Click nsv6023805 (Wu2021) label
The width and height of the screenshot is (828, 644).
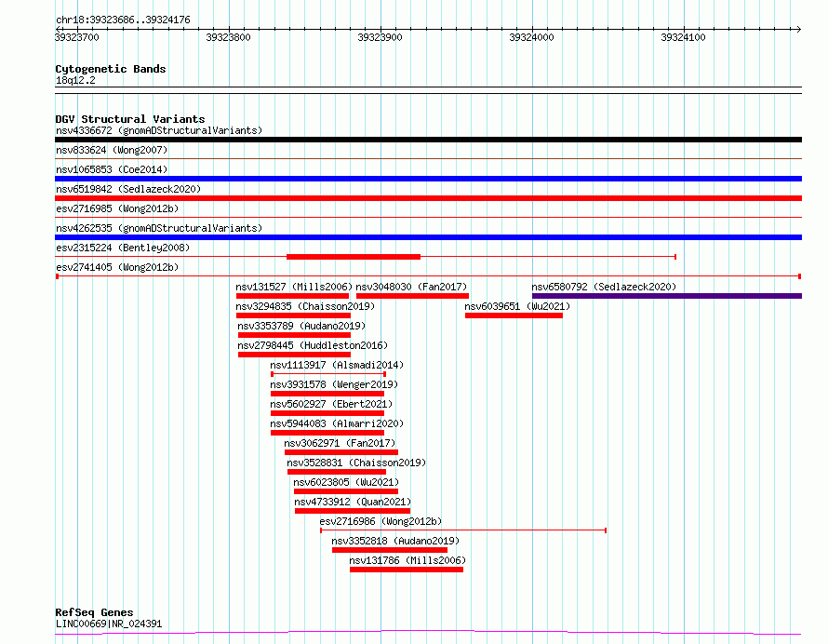346,482
